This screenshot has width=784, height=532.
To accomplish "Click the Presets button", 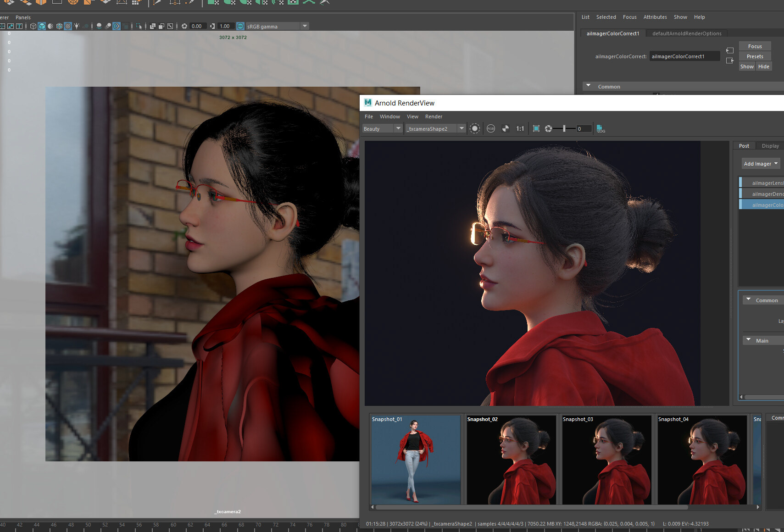I will [755, 56].
